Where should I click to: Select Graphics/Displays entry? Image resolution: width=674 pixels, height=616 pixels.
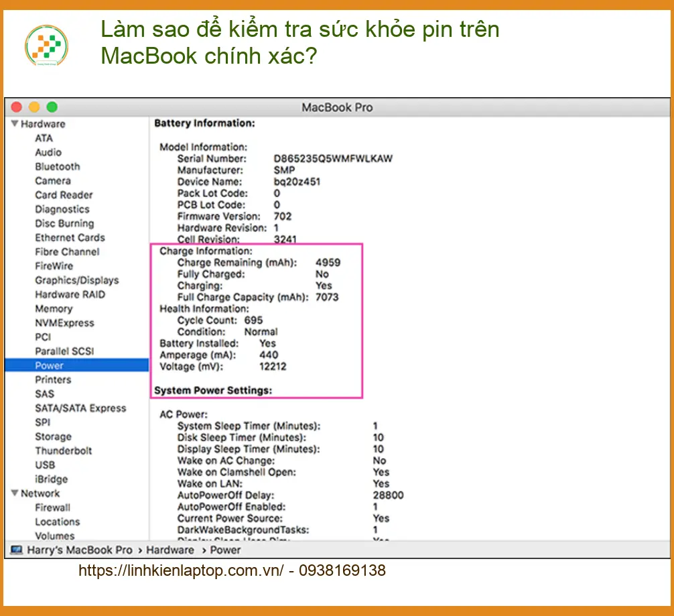pos(77,280)
